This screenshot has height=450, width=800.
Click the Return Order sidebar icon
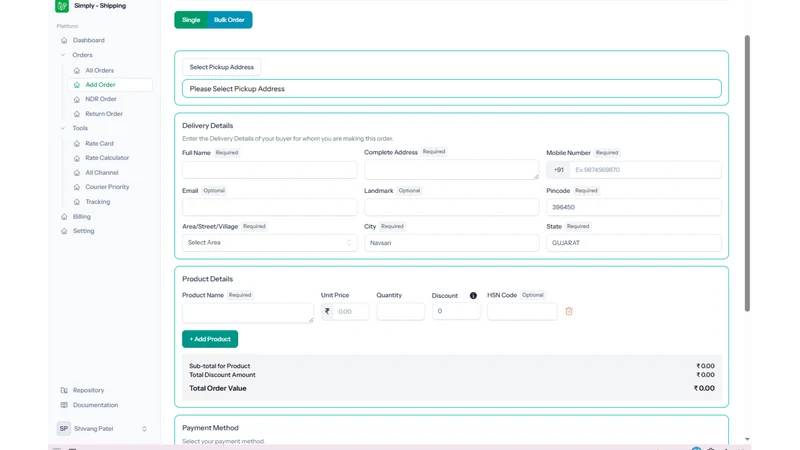pyautogui.click(x=77, y=114)
